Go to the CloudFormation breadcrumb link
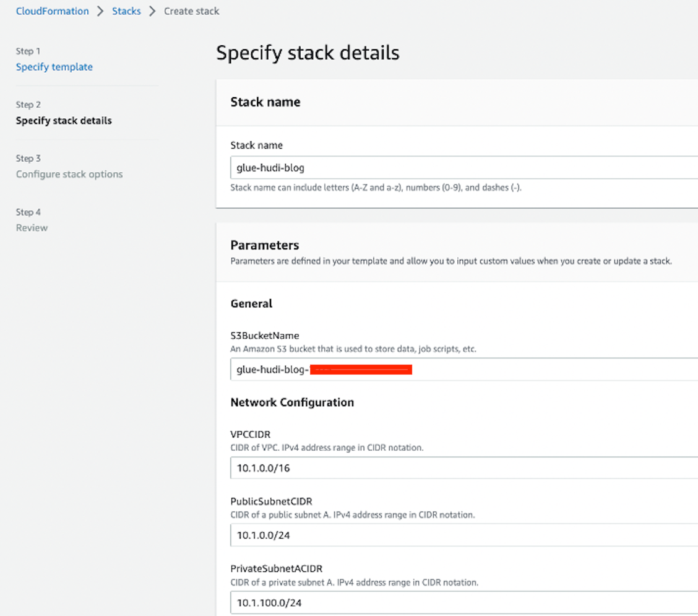The height and width of the screenshot is (616, 698). [x=53, y=11]
